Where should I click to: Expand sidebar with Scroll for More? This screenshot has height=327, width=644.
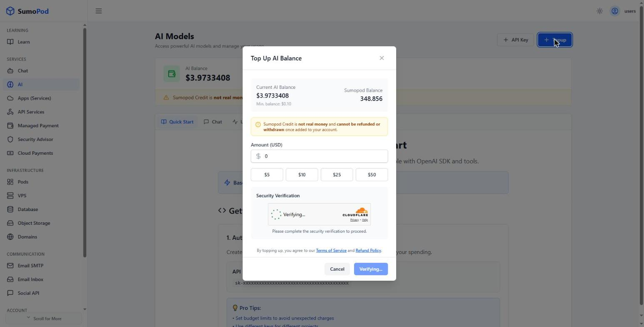(x=44, y=319)
